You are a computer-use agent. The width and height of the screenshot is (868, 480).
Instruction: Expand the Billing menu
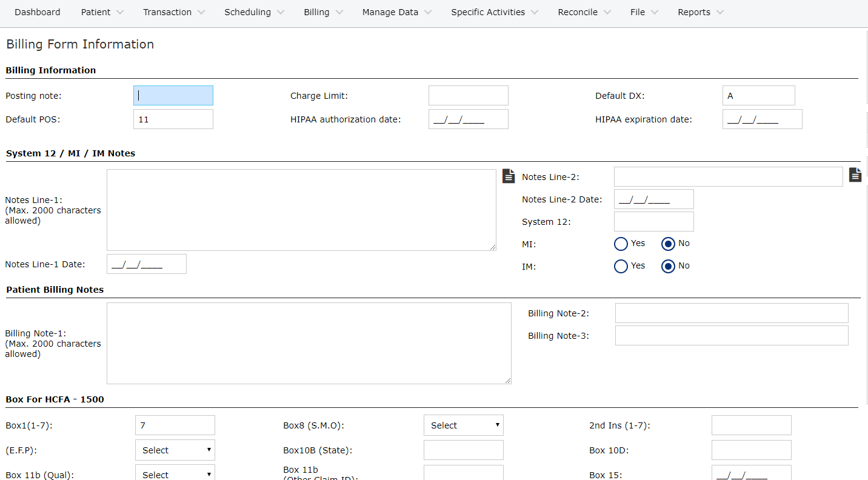(323, 12)
